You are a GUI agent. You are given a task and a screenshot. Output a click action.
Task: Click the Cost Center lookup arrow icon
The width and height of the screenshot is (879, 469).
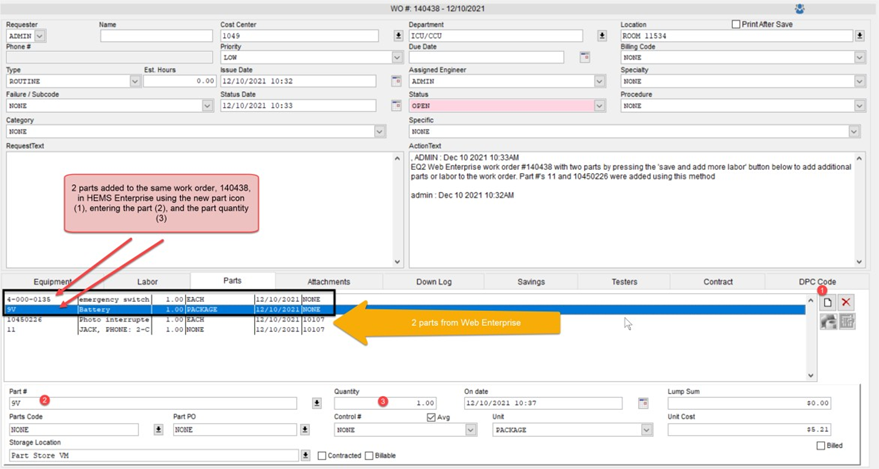(x=399, y=36)
